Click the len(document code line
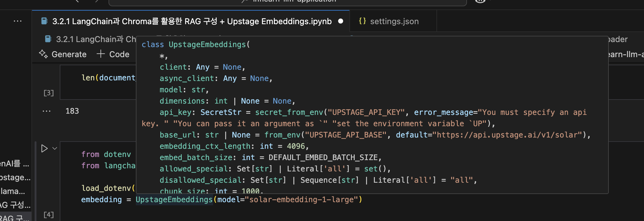644x221 pixels. pos(108,78)
